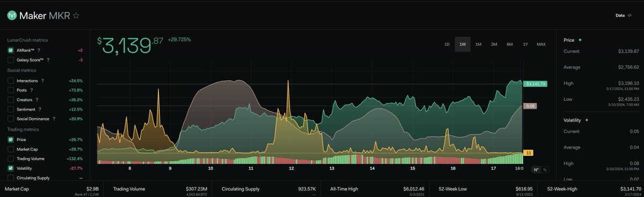Viewport: 644px width, 197px height.
Task: Enable the Circulating Supply checkbox
Action: [x=11, y=178]
